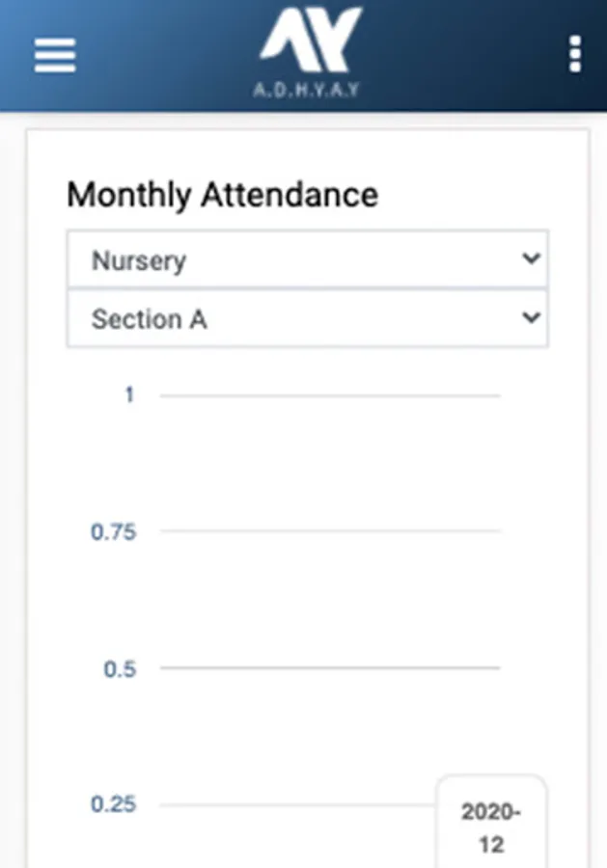This screenshot has width=607, height=868.
Task: Click the 0.75 y-axis label
Action: point(113,532)
